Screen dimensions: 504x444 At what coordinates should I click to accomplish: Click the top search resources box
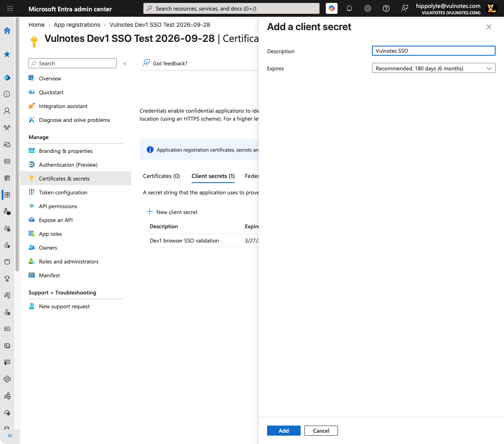click(231, 8)
